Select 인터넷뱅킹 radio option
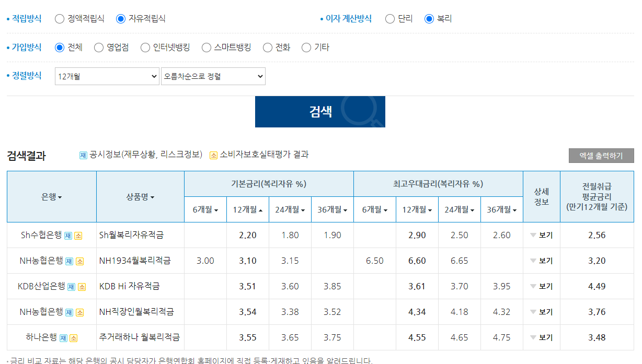The width and height of the screenshot is (642, 364). click(145, 48)
